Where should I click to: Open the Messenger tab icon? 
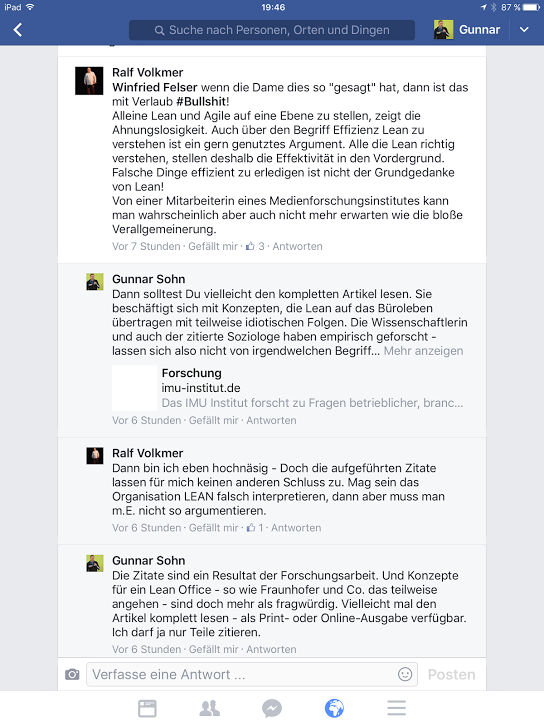(272, 708)
